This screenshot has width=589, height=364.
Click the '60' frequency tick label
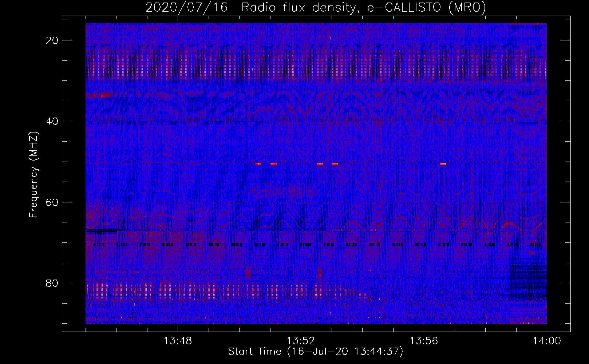(52, 202)
